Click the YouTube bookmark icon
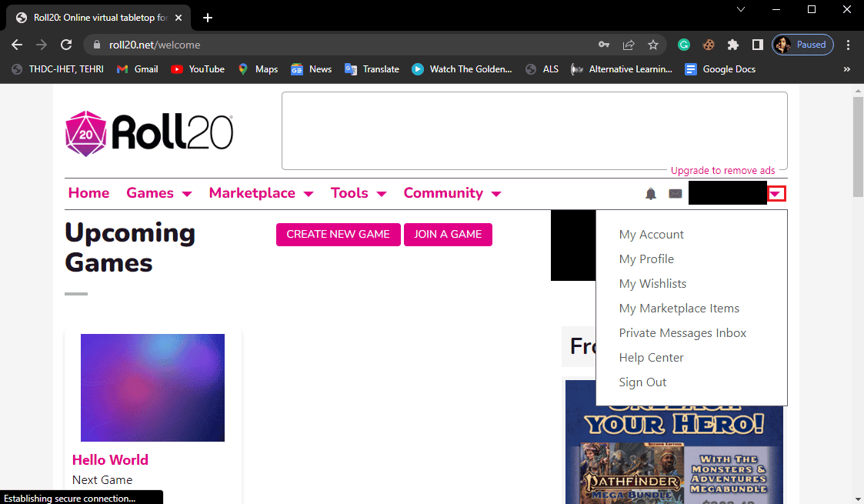864x504 pixels. [176, 68]
